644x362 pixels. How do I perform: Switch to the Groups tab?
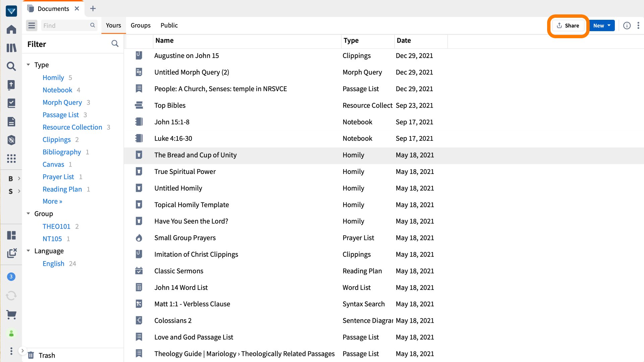coord(140,25)
